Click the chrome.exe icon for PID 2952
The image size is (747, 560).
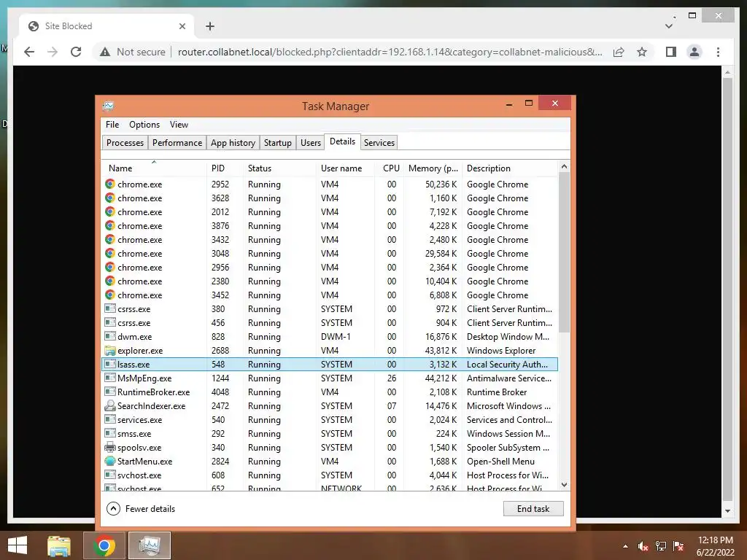pos(110,184)
